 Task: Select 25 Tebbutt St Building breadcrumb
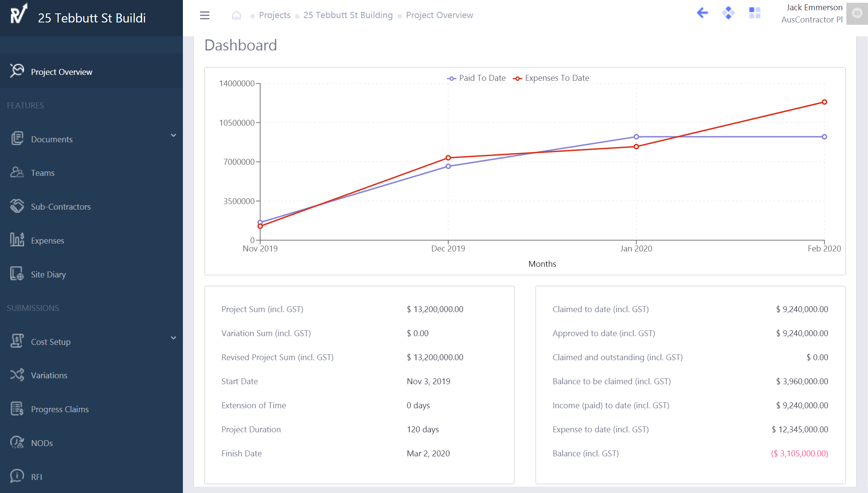pyautogui.click(x=348, y=15)
